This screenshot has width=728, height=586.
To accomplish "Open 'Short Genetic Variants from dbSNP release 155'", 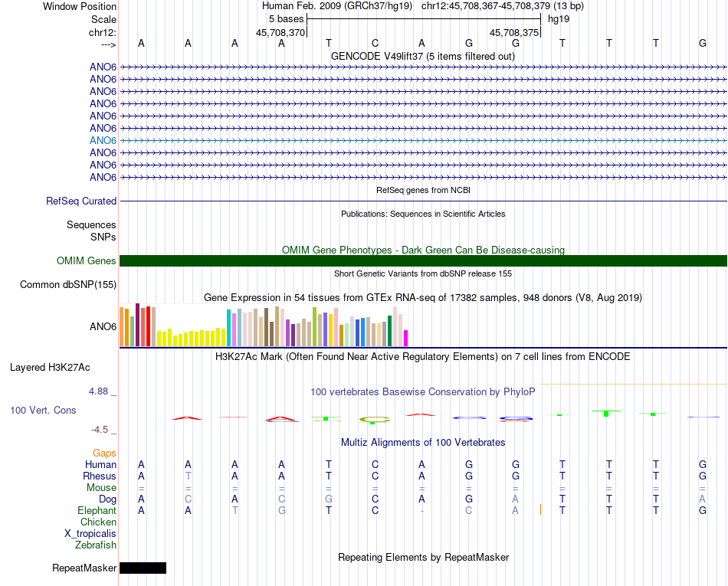I will click(x=423, y=273).
